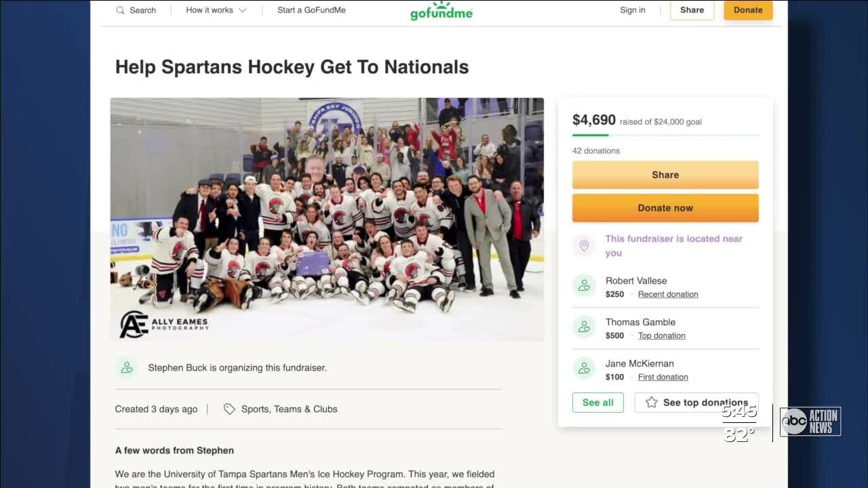Click the star icon beside See top donations

point(652,403)
